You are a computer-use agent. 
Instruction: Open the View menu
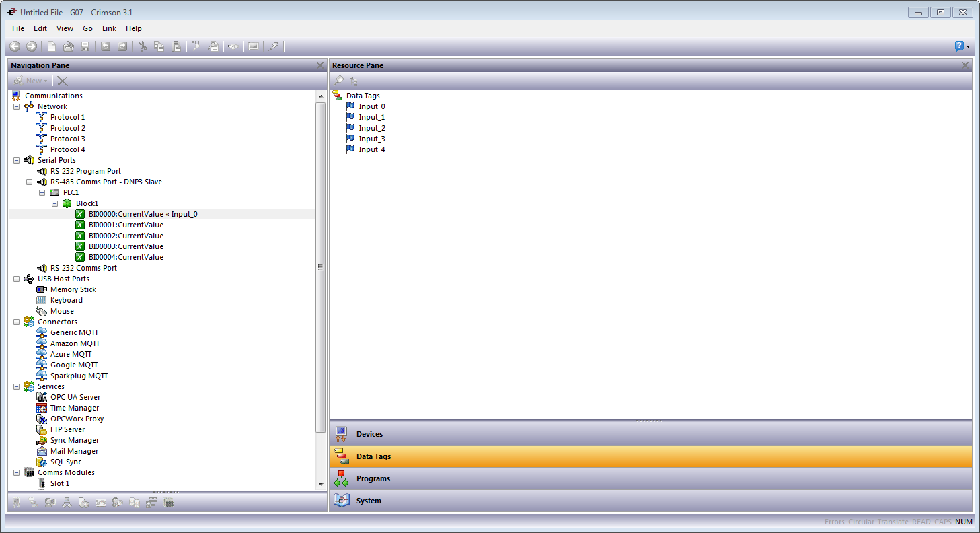click(65, 28)
